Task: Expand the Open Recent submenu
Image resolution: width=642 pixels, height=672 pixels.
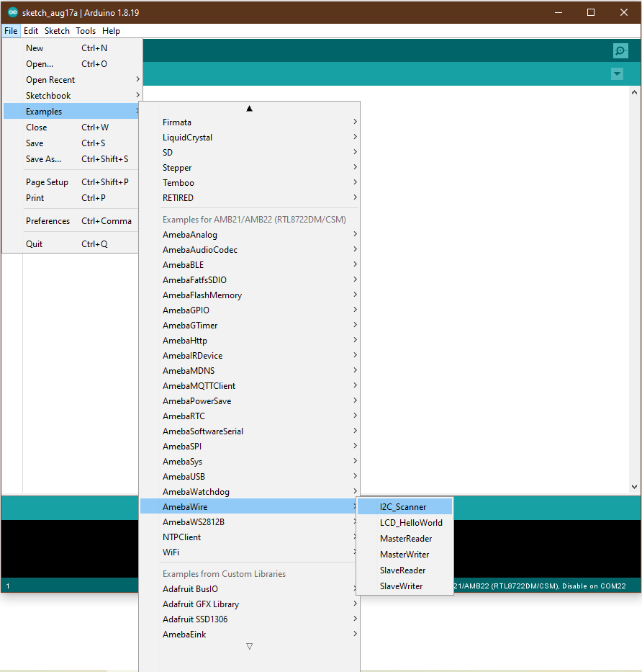Action: 71,80
